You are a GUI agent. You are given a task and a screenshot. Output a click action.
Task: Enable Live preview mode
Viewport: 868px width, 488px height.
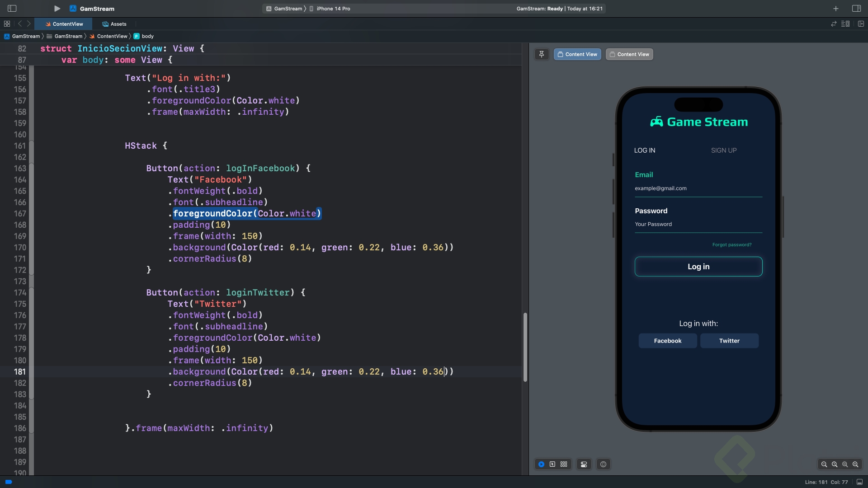pyautogui.click(x=541, y=464)
